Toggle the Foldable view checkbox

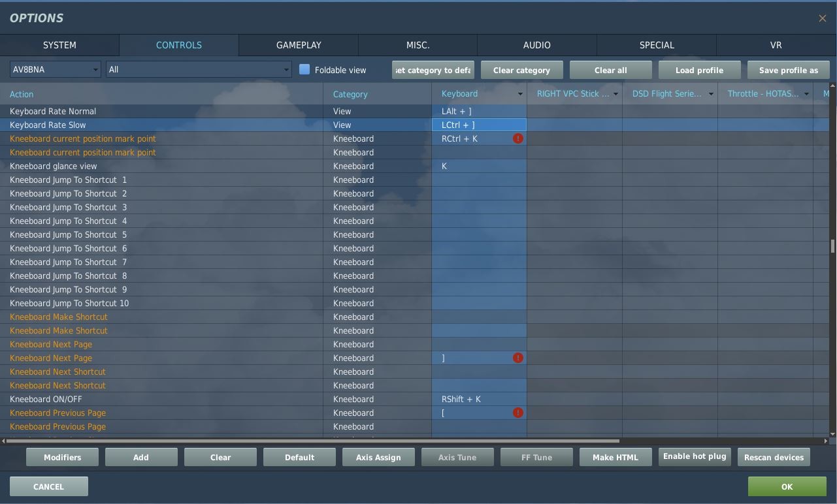[304, 69]
